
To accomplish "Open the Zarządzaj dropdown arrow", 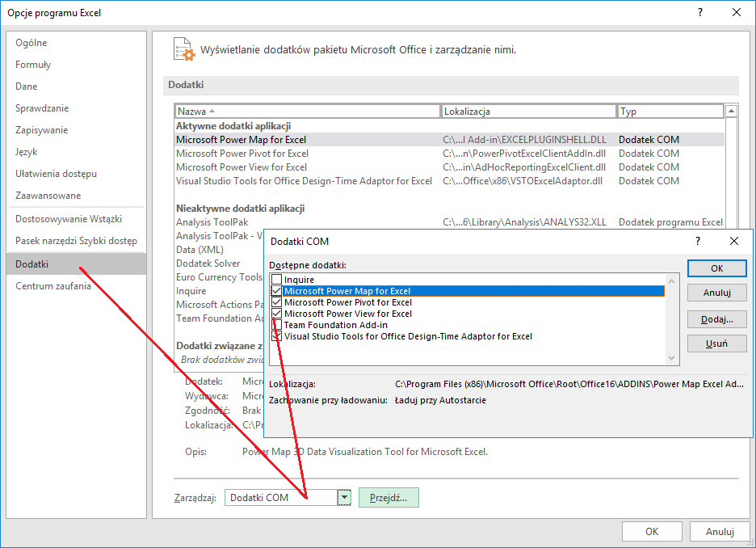I will [x=344, y=497].
